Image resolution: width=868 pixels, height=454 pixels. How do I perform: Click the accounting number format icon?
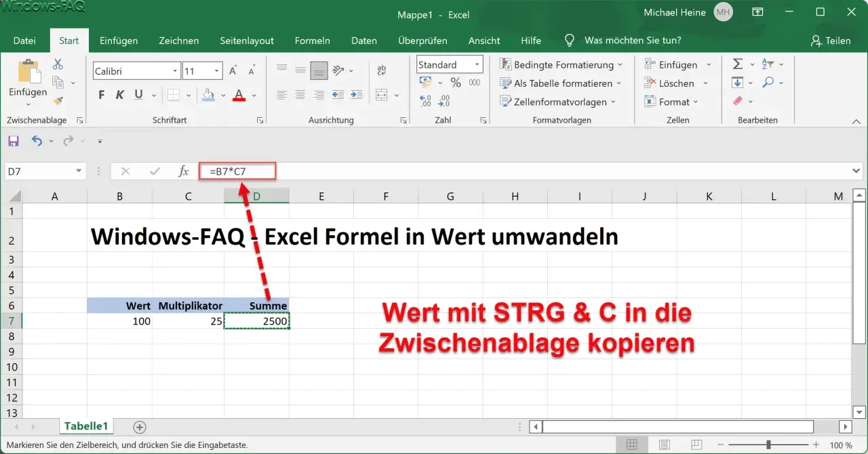point(426,82)
